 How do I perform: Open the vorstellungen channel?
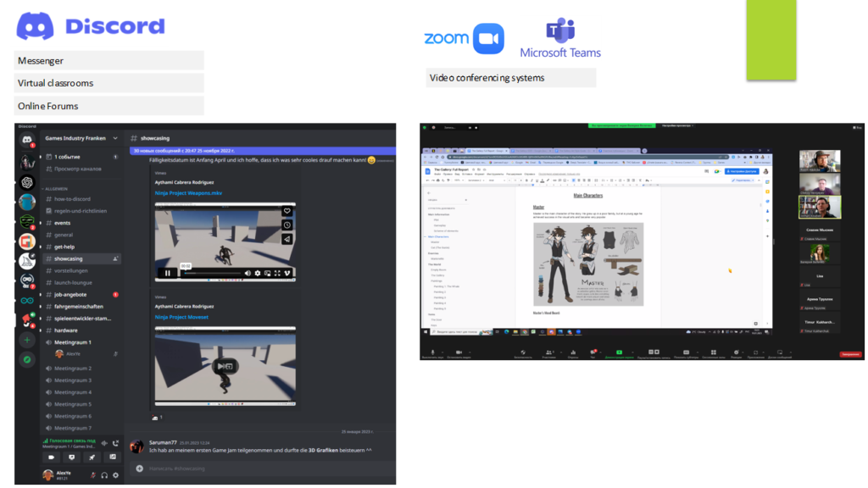(x=81, y=270)
